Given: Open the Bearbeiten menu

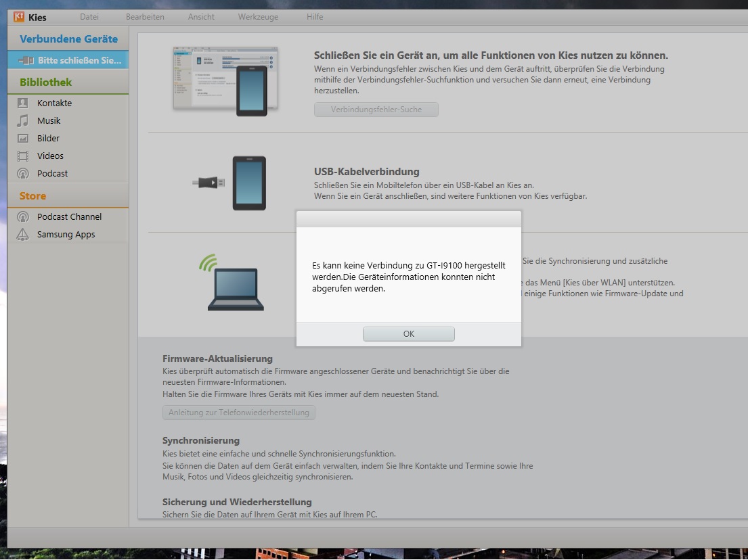Looking at the screenshot, I should pyautogui.click(x=145, y=17).
